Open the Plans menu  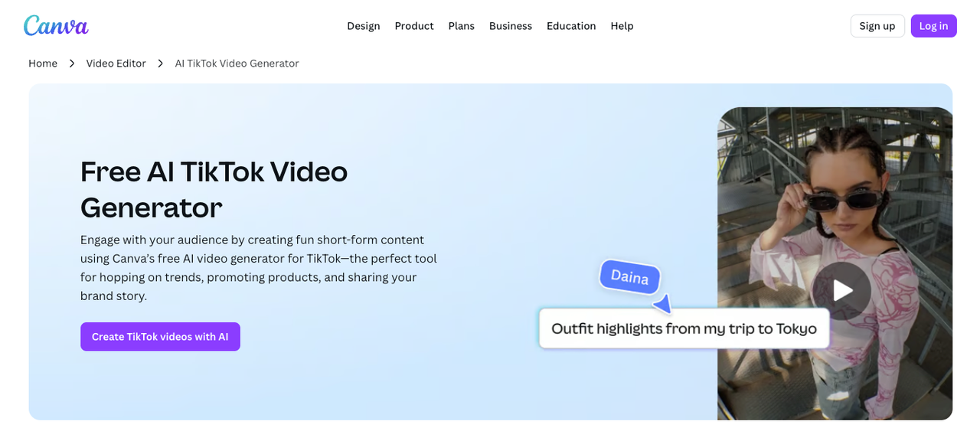[462, 26]
